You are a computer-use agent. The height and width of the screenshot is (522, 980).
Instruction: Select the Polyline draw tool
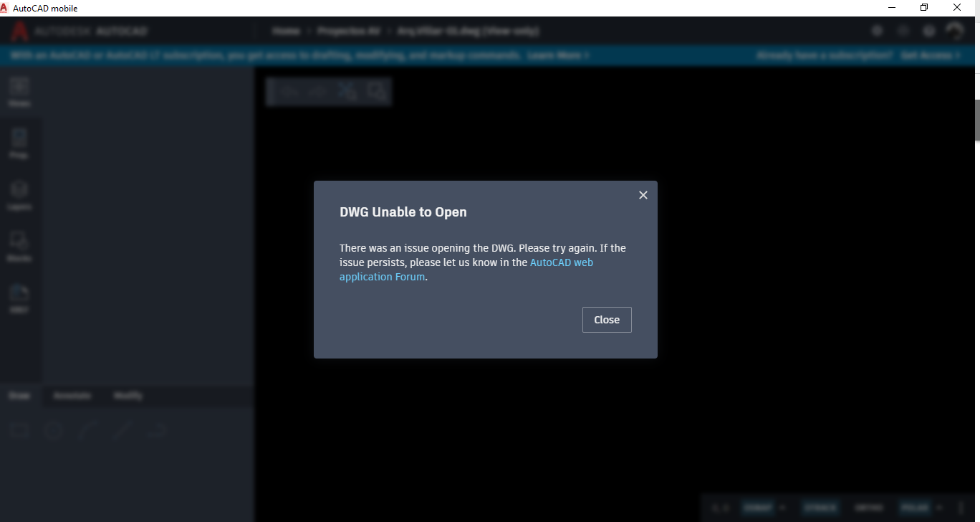pyautogui.click(x=157, y=430)
